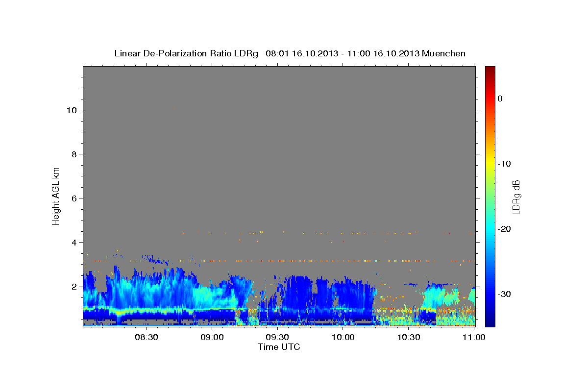
Task: Click the gray no-data area of the plot
Action: coord(279,147)
